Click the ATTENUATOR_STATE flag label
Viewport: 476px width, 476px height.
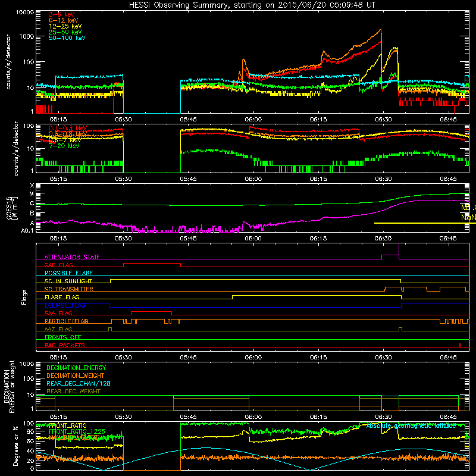click(72, 257)
